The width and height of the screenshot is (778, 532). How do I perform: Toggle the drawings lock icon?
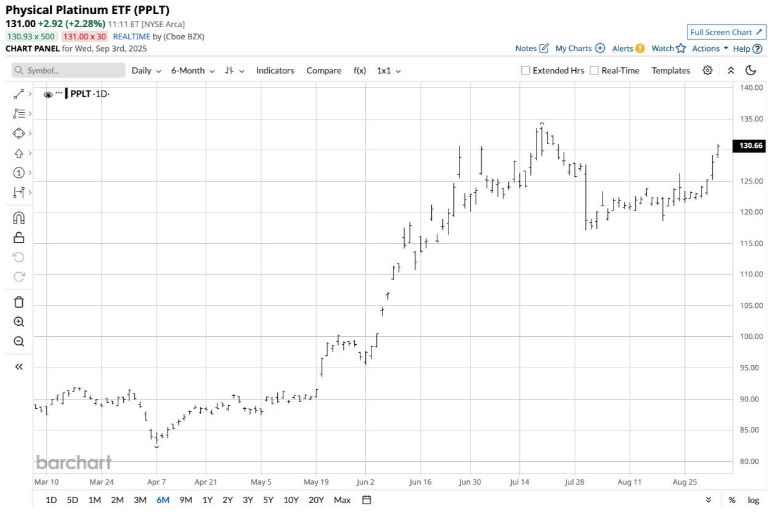18,237
